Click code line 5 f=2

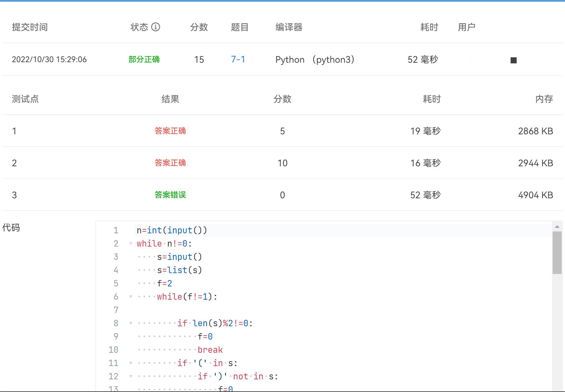(165, 283)
